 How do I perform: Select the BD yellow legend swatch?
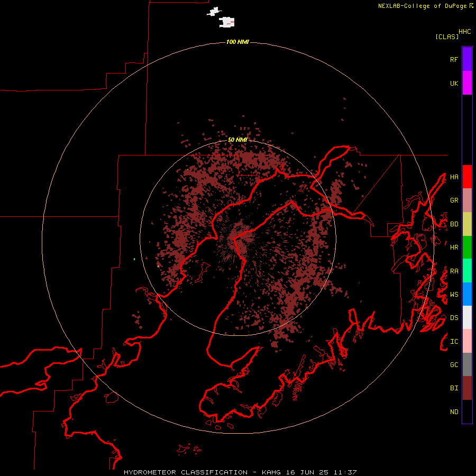467,224
